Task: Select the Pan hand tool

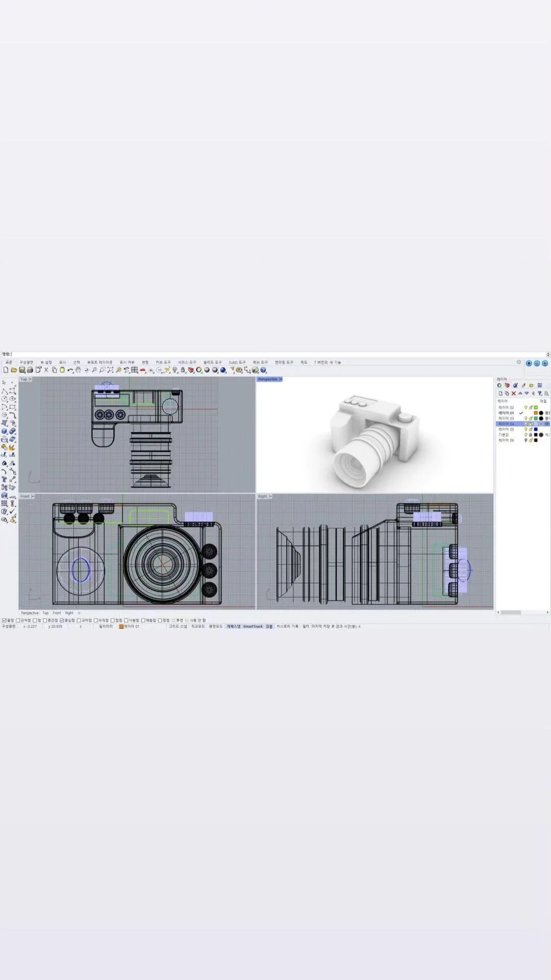Action: 78,370
